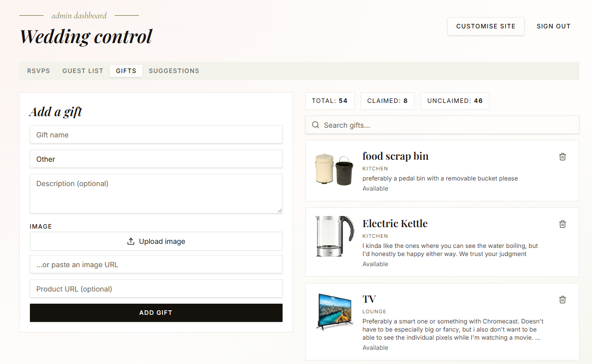Click the TV product image
Viewport: 592px width, 364px height.
click(334, 312)
